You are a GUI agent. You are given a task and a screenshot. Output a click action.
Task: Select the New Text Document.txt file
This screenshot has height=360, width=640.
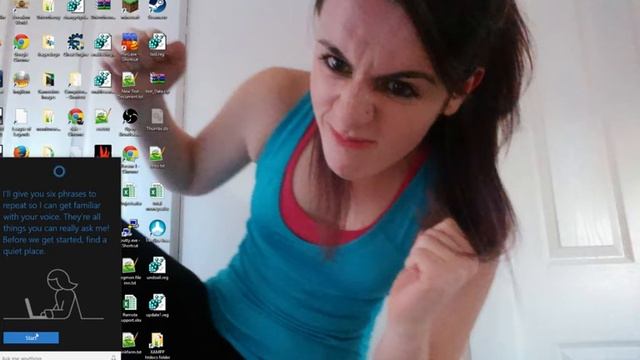point(130,85)
